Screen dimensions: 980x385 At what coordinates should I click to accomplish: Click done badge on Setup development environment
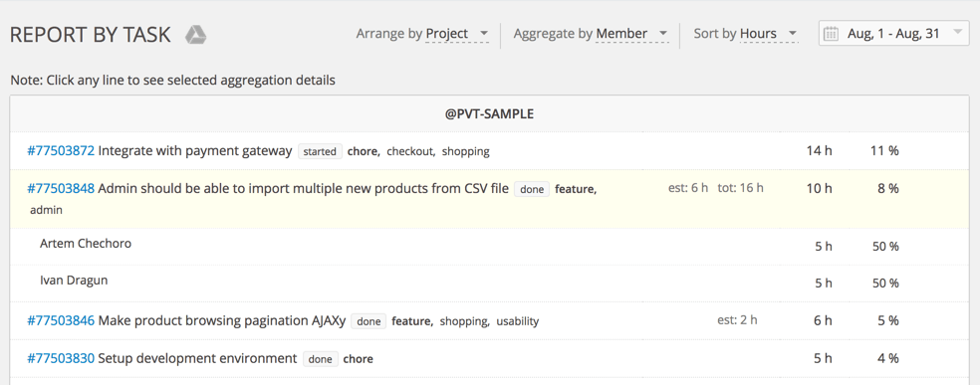point(321,359)
